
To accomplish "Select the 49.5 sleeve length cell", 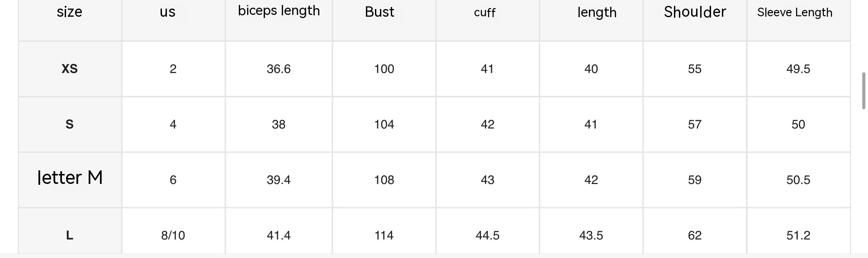I will 798,69.
